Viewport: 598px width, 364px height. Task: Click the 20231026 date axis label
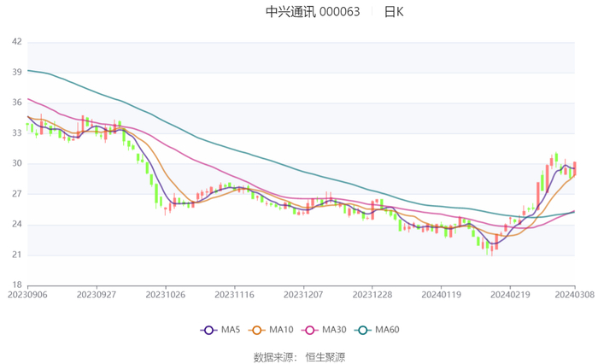166,295
